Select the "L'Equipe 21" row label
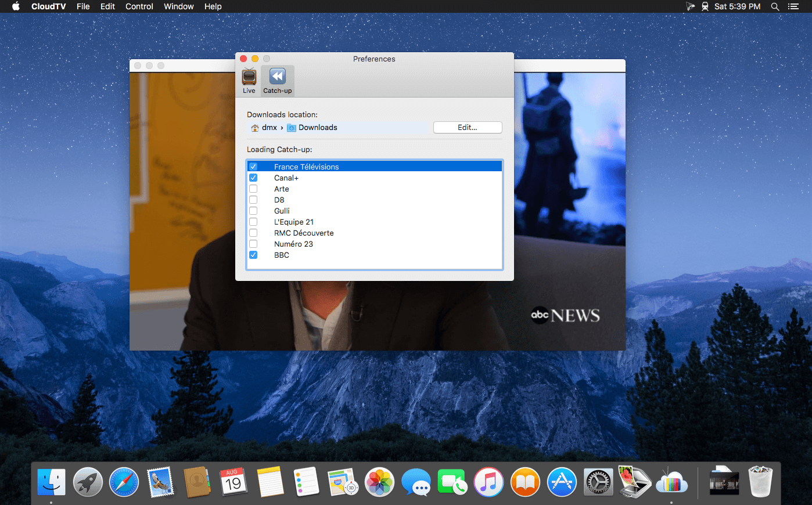This screenshot has height=505, width=812. 294,222
